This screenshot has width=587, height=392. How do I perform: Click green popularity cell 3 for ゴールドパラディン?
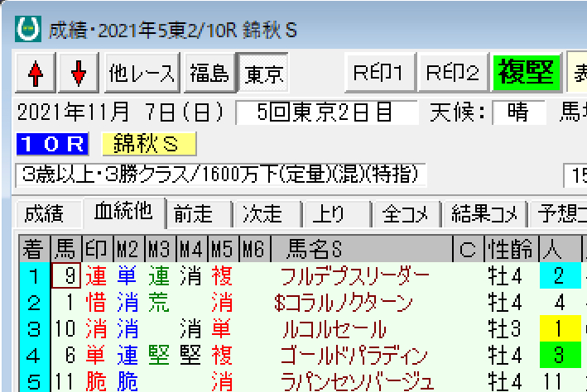click(x=560, y=355)
